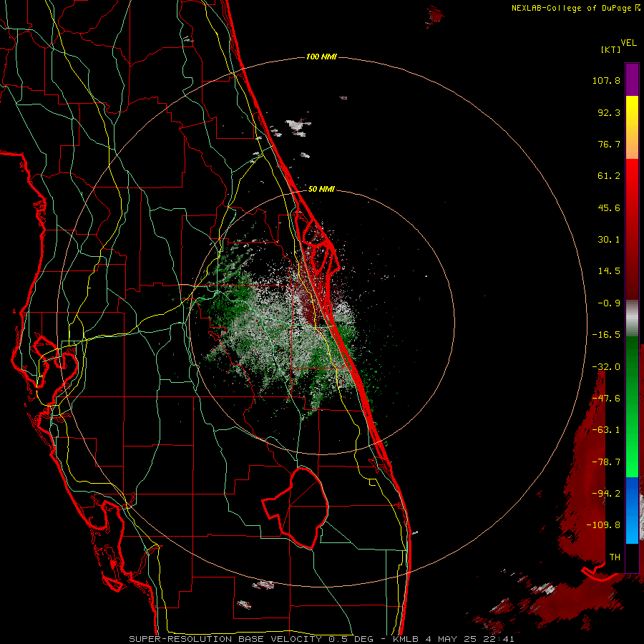Image resolution: width=644 pixels, height=644 pixels.
Task: Click the -47.6 velocity scale value
Action: coord(606,399)
